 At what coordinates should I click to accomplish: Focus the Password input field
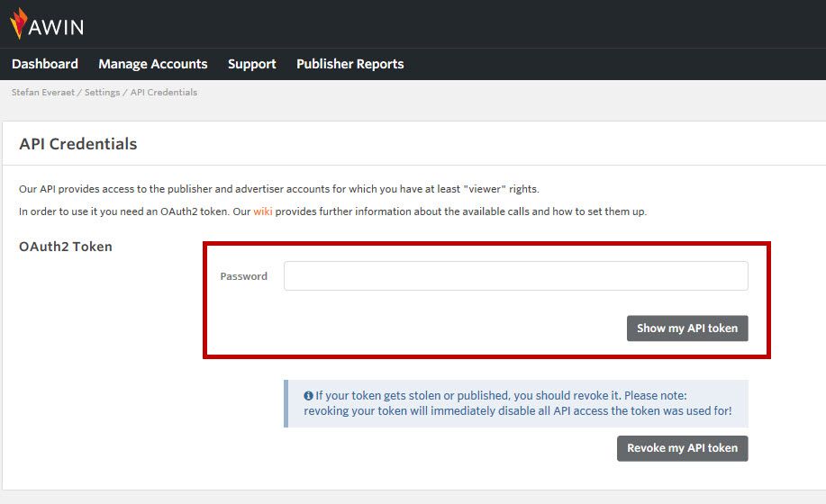pyautogui.click(x=516, y=275)
